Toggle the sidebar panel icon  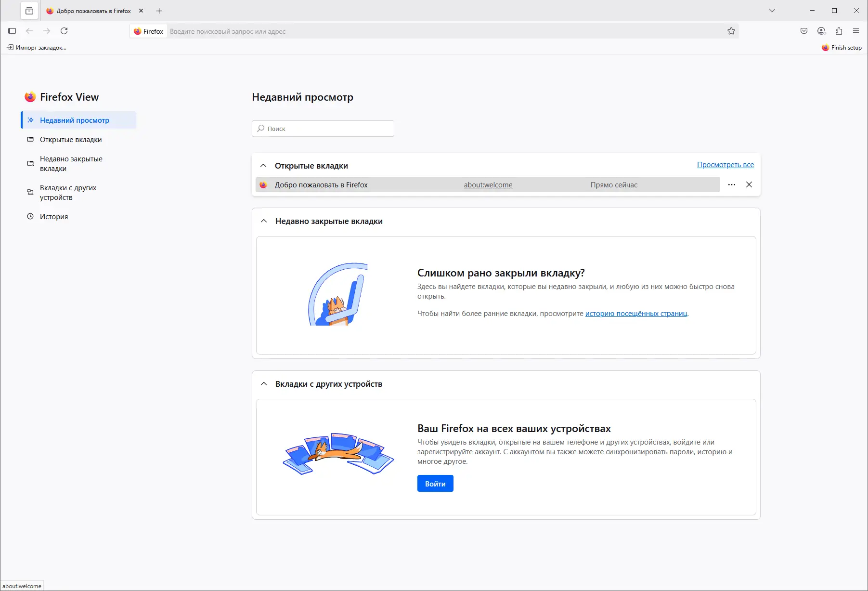click(12, 31)
